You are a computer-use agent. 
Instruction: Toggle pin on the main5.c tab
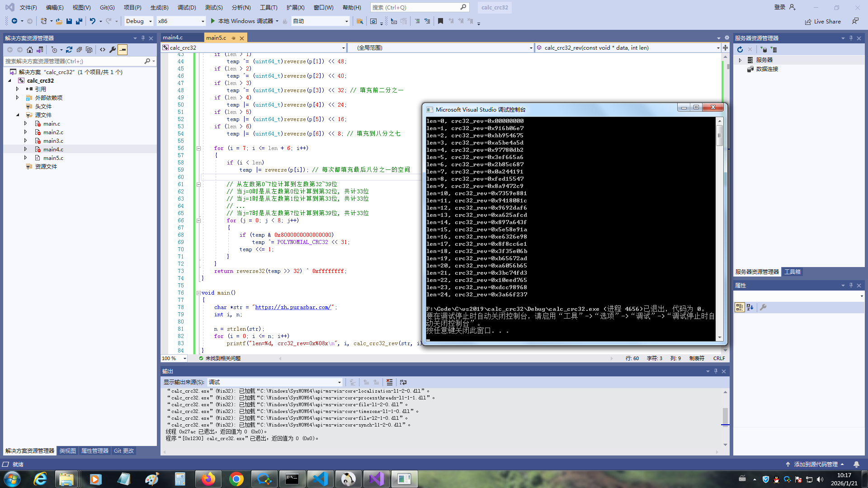click(234, 38)
